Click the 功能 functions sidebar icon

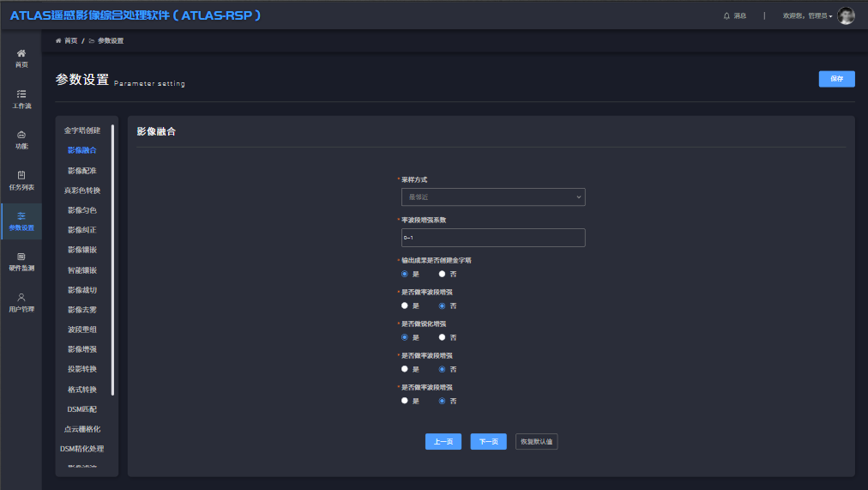click(21, 135)
